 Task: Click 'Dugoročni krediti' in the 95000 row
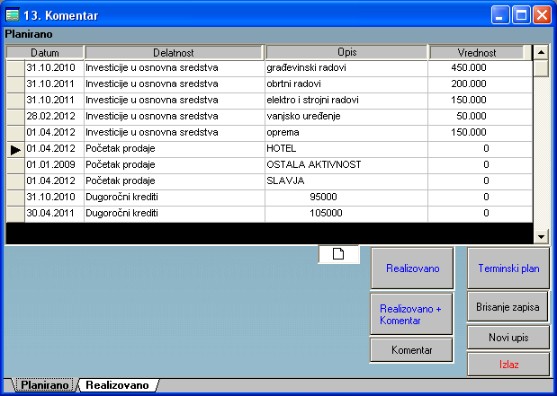121,197
